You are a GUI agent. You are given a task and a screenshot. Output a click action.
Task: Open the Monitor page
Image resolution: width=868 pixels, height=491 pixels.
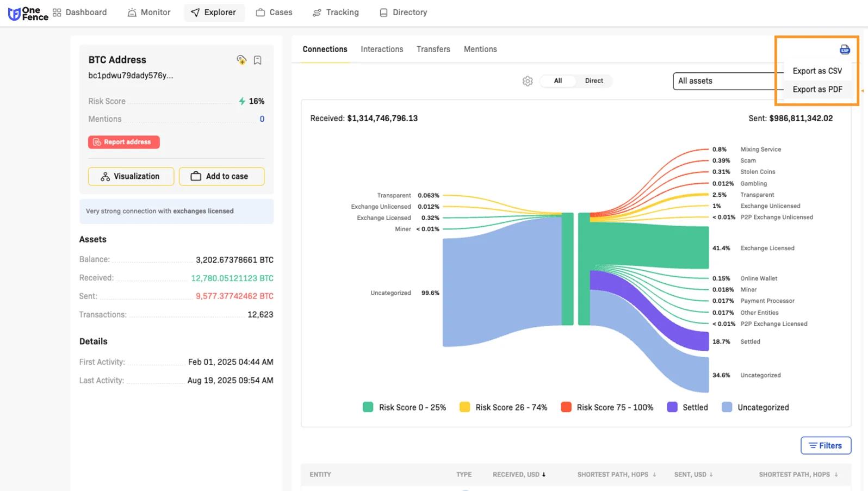tap(148, 12)
